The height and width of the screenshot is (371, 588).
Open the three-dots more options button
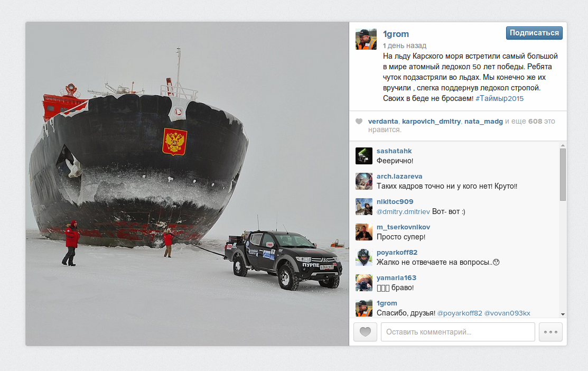pyautogui.click(x=550, y=332)
